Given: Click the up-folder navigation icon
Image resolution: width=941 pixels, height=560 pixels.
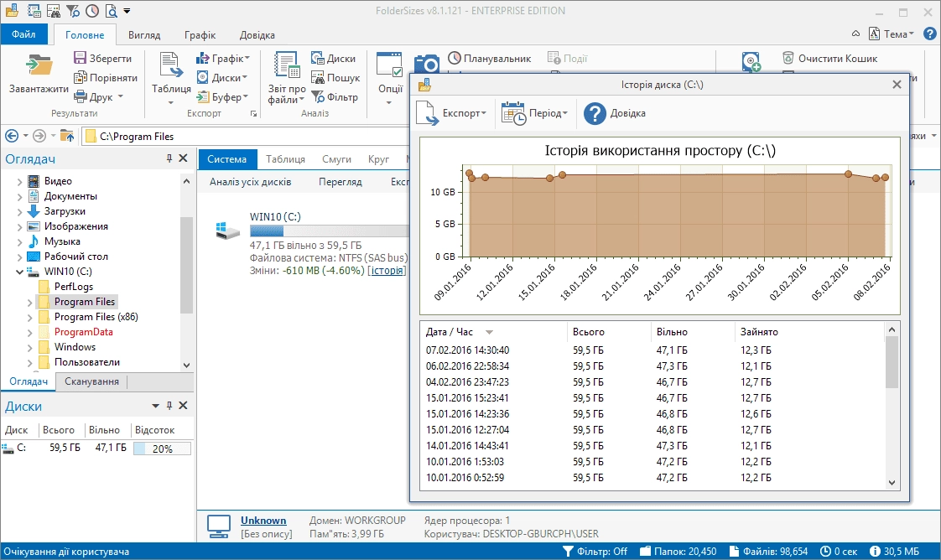Looking at the screenshot, I should point(66,136).
